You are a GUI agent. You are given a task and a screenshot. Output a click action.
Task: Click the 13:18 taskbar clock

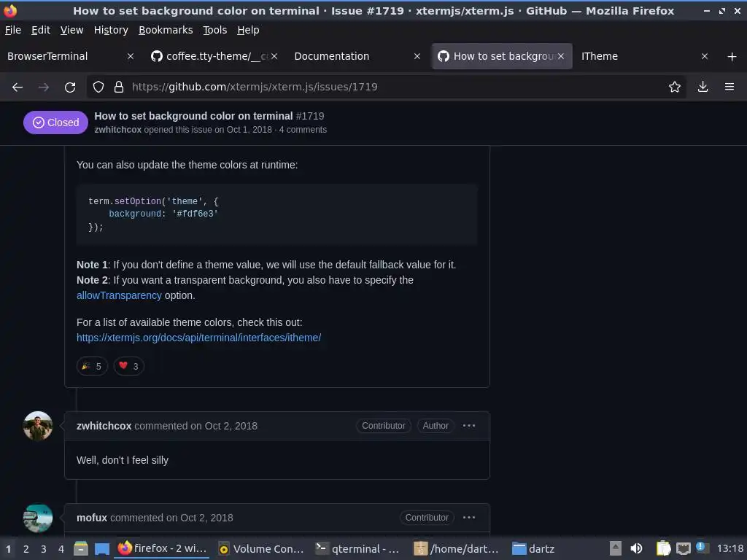coord(729,548)
